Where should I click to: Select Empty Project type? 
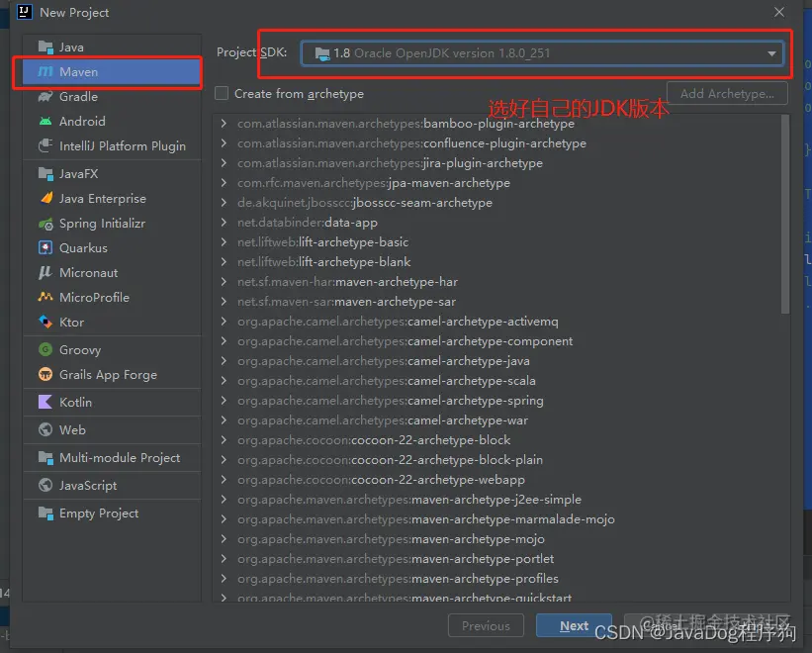[112, 513]
